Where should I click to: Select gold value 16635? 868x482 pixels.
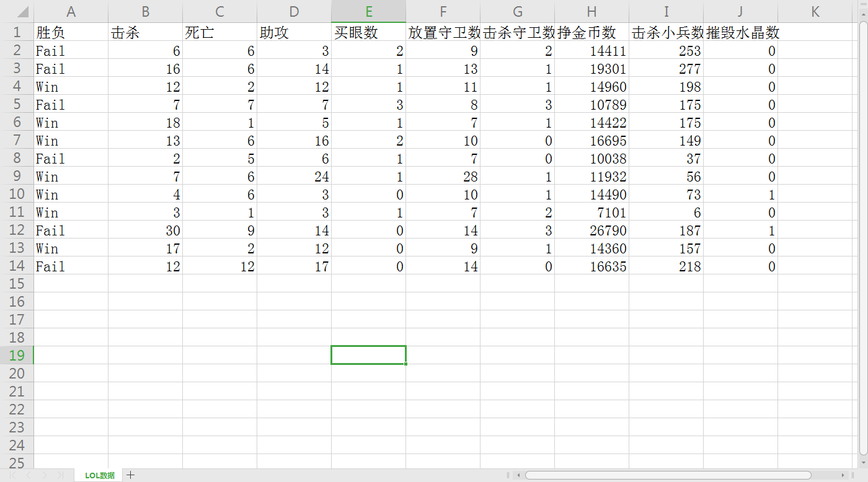pos(591,266)
